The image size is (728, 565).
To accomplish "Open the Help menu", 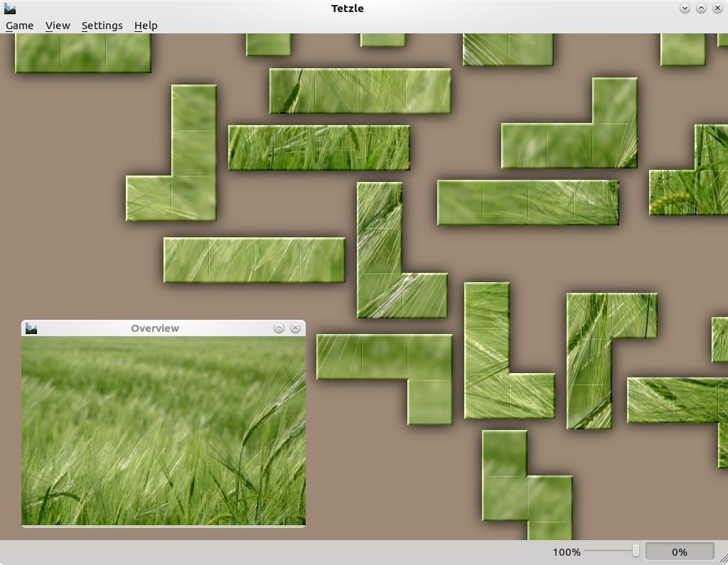I will 146,26.
